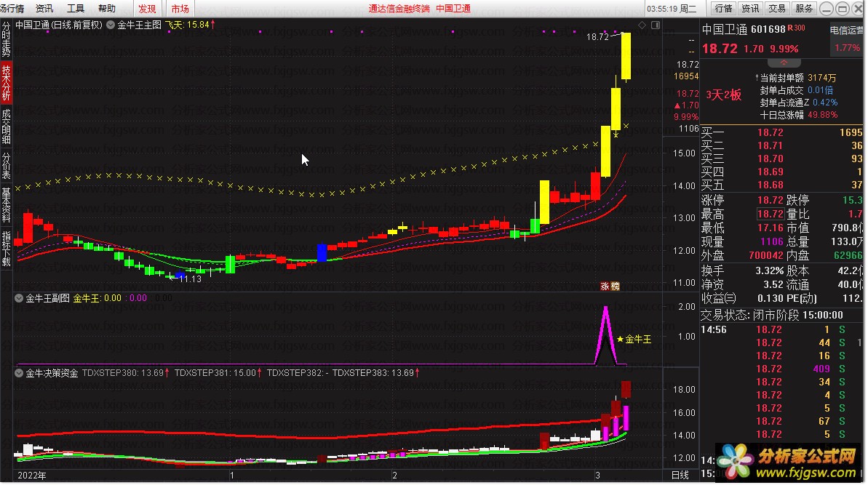Image resolution: width=868 pixels, height=485 pixels.
Task: Open the 行情 menu at far left
Action: [x=12, y=8]
